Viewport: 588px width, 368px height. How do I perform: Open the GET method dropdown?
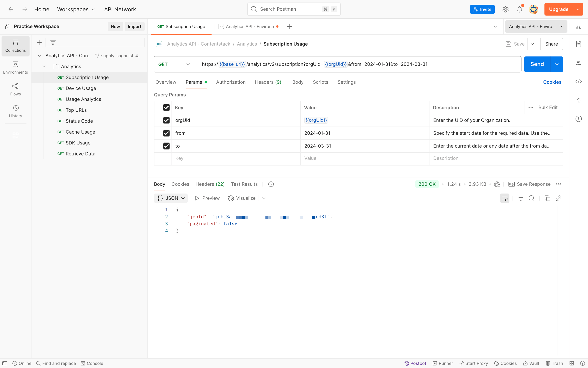174,64
